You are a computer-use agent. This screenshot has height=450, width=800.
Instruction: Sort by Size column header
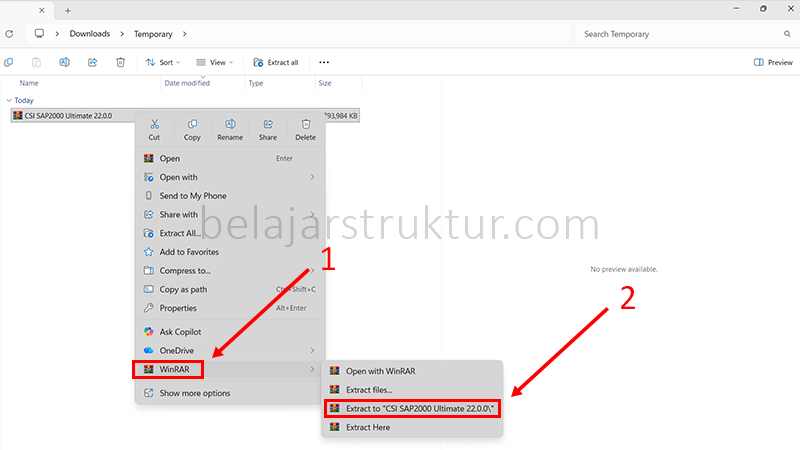pos(325,83)
